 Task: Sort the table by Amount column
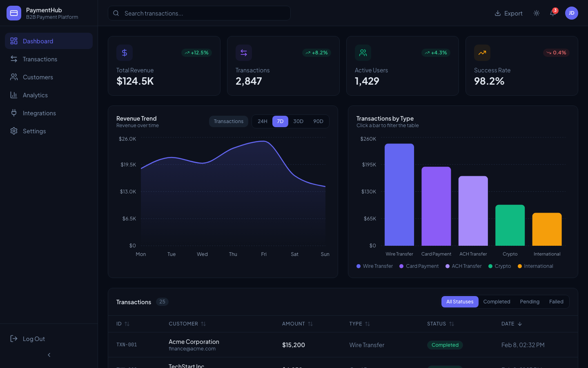coord(297,324)
